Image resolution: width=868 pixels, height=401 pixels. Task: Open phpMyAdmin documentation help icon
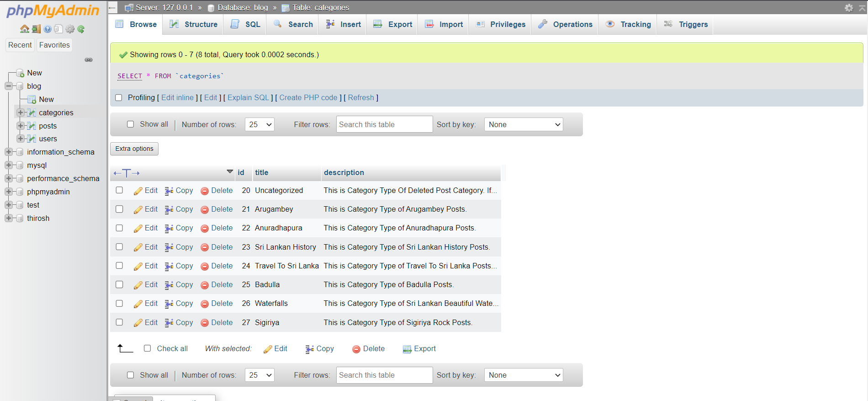tap(48, 29)
